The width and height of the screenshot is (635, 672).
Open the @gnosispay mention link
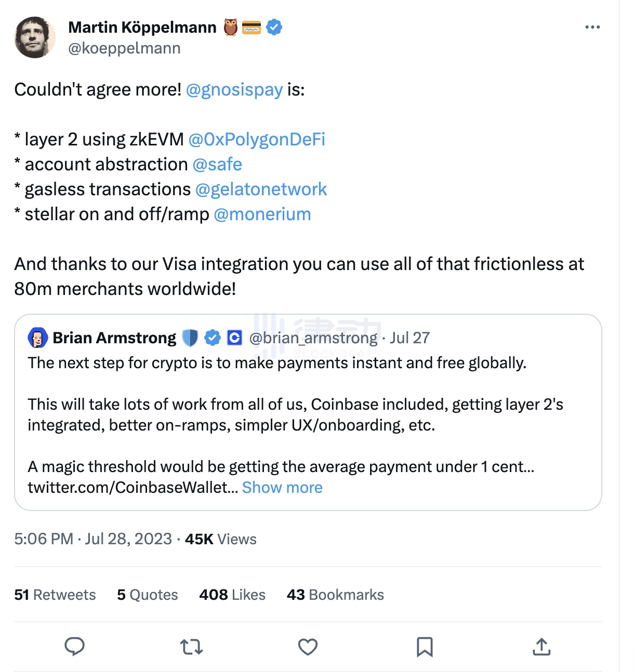point(234,89)
